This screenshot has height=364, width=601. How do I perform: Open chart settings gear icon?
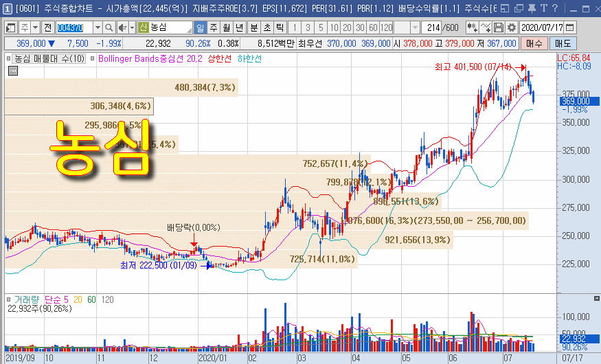point(512,27)
